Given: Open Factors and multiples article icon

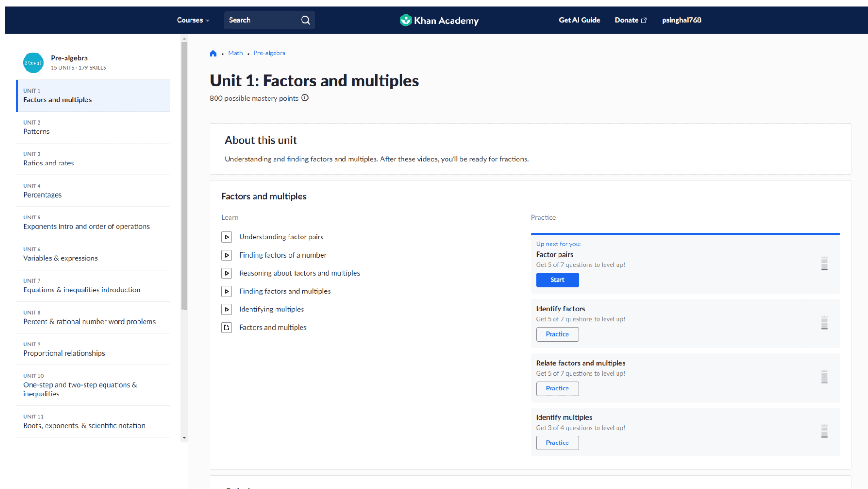Looking at the screenshot, I should point(227,328).
